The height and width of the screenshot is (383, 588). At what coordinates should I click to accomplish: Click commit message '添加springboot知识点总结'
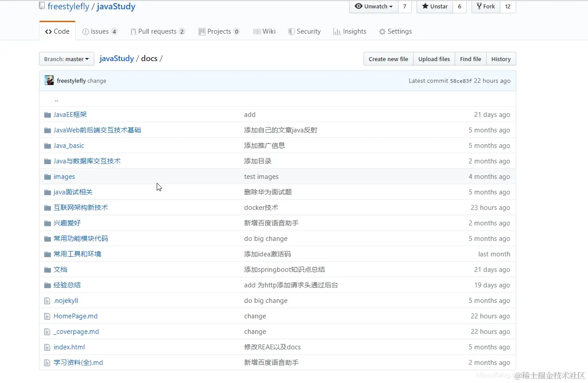(285, 270)
